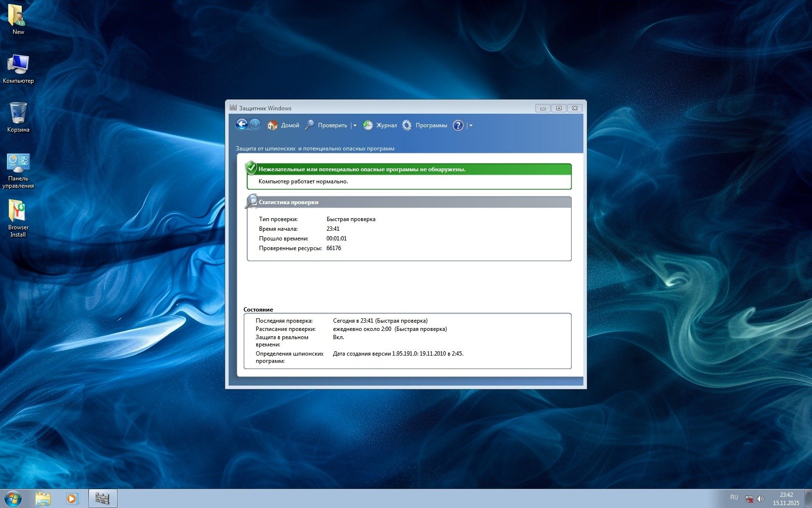Open the volume speaker tray icon
This screenshot has width=812, height=508.
click(760, 498)
